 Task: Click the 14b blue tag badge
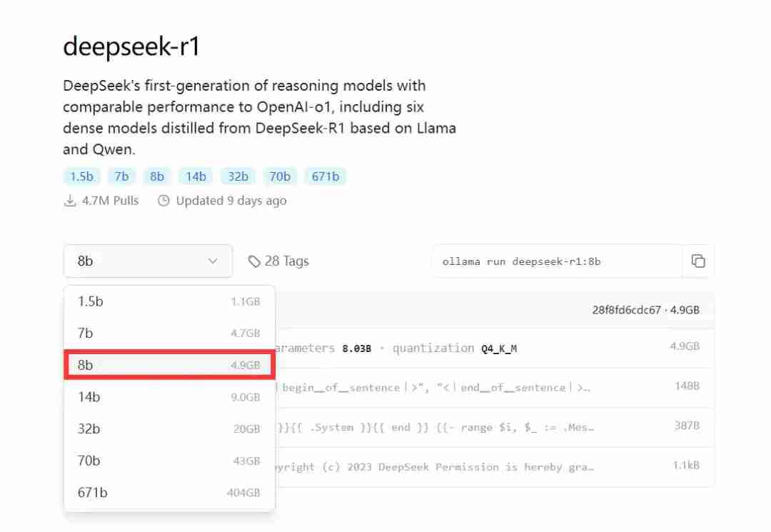(196, 176)
